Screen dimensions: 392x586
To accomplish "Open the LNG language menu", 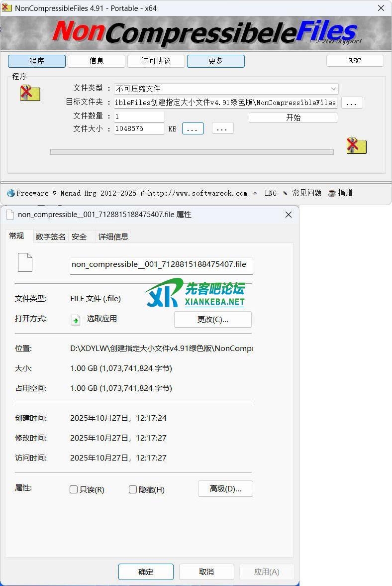I will point(270,193).
